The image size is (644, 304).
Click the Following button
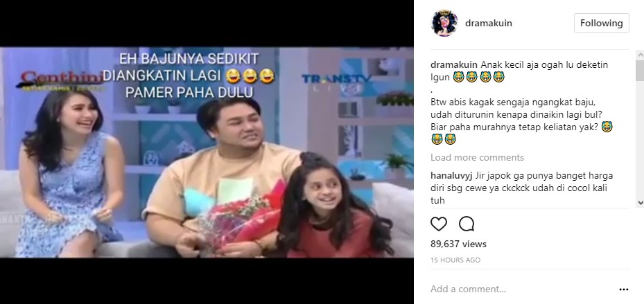click(601, 23)
